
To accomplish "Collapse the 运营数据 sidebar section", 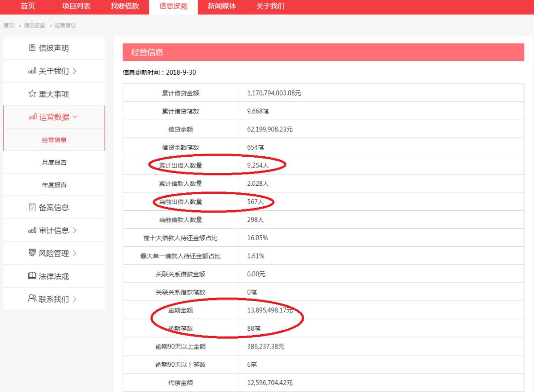I will coord(76,117).
